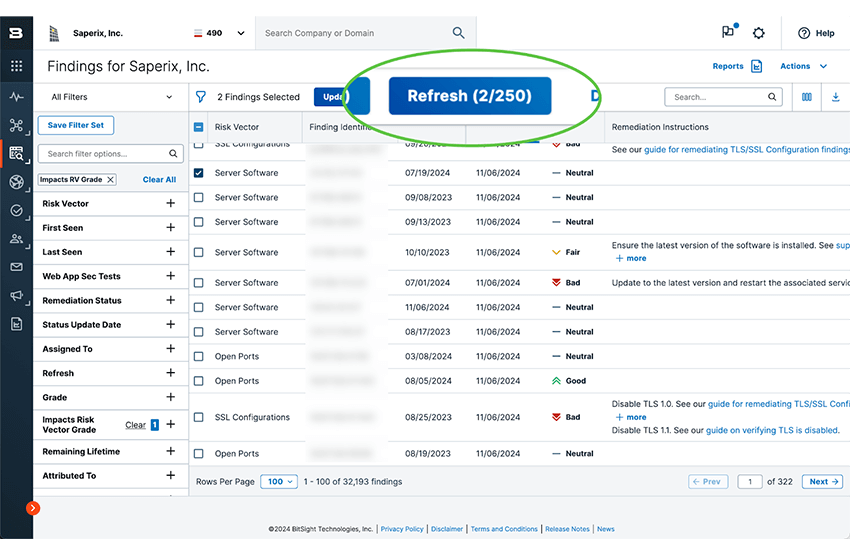Check Open Ports row dated 08/05/2024

tap(198, 381)
